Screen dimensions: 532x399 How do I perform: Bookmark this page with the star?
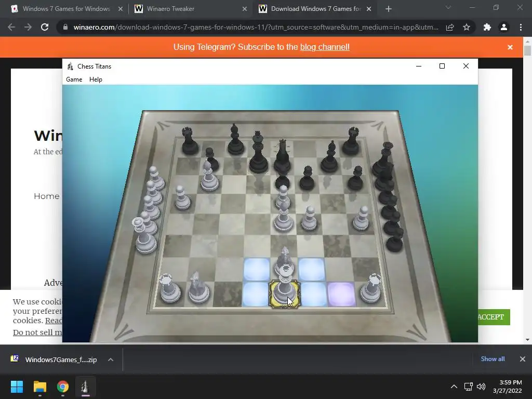point(467,27)
